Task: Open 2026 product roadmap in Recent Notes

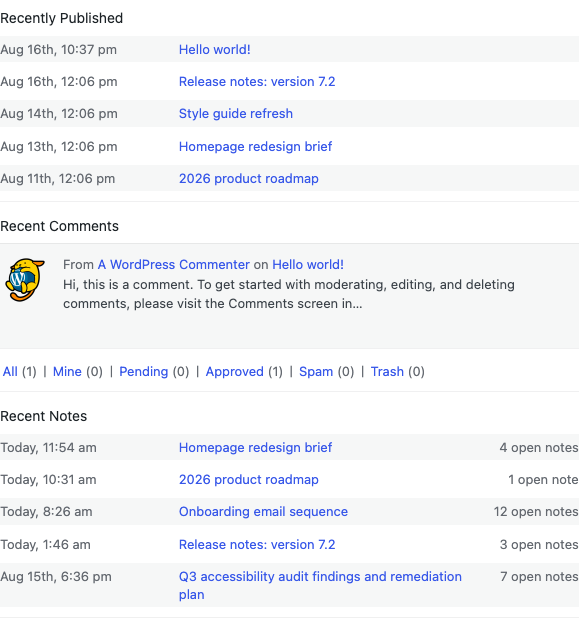Action: click(249, 480)
